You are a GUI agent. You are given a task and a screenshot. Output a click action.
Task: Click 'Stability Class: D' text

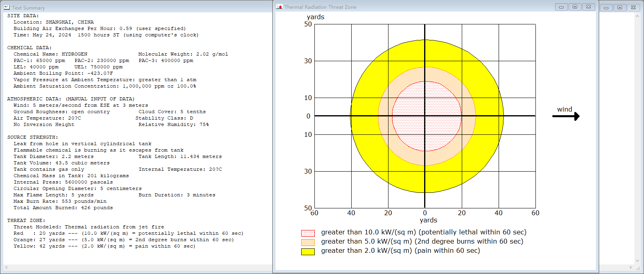point(164,118)
